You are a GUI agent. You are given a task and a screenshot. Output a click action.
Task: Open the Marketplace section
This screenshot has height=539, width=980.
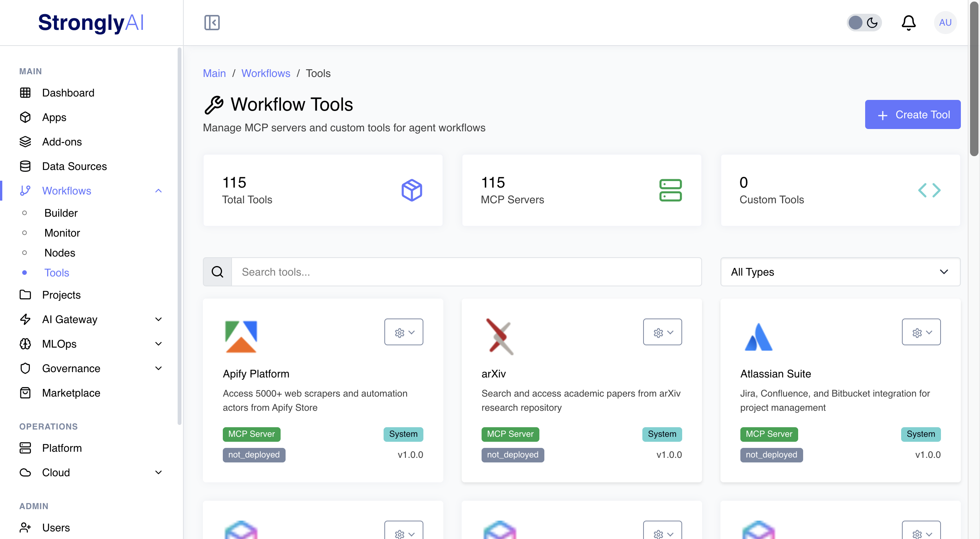[x=71, y=393]
